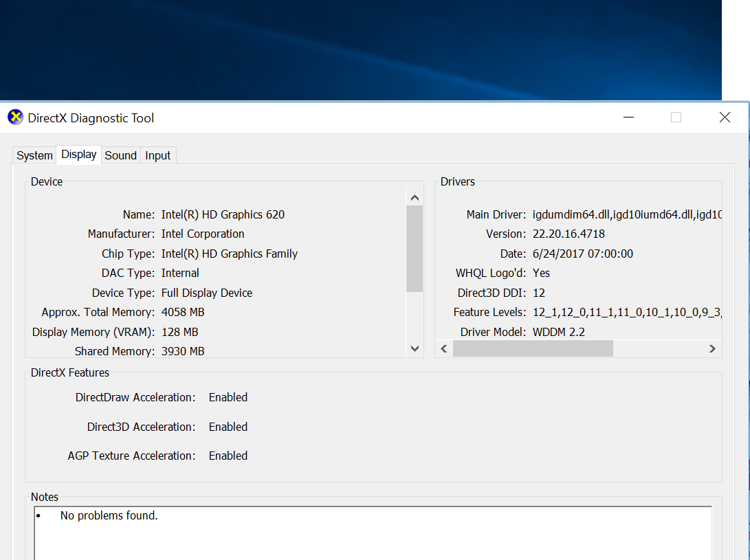This screenshot has width=750, height=560.
Task: Click the Direct3D Acceleration 'Enabled' value
Action: pyautogui.click(x=228, y=427)
